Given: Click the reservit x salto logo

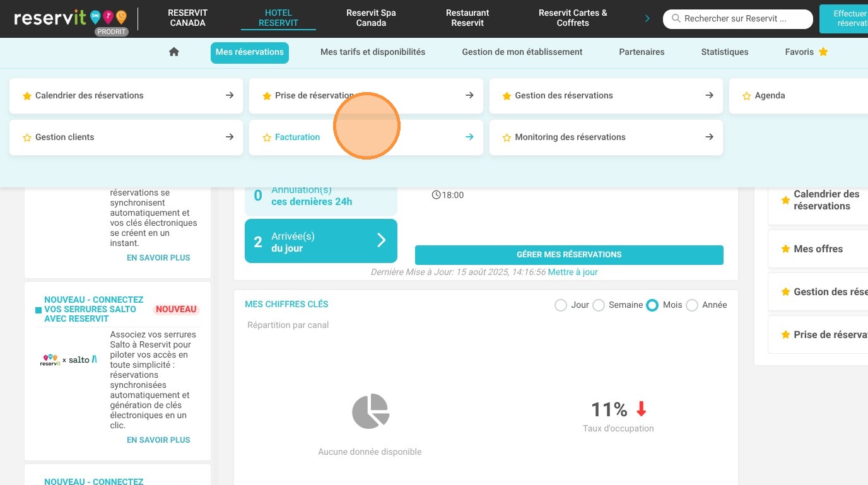Looking at the screenshot, I should tap(69, 359).
